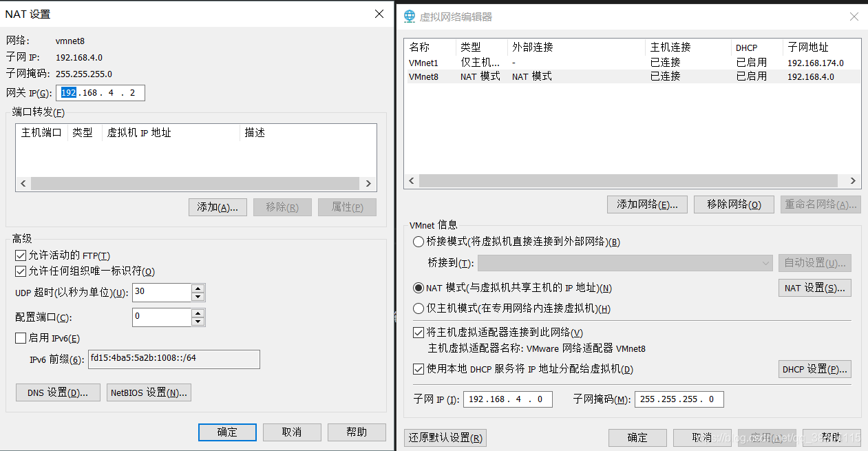Close the 虚拟网络编辑器 window
Image resolution: width=868 pixels, height=451 pixels.
pyautogui.click(x=854, y=17)
